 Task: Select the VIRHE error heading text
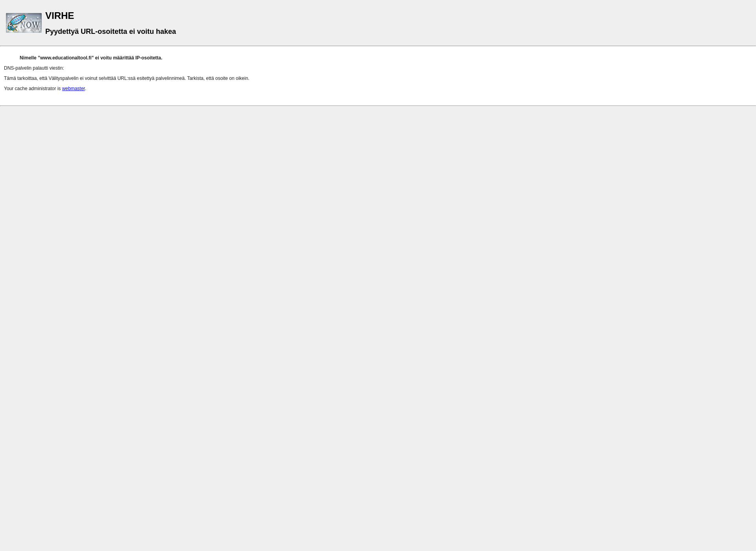click(x=59, y=15)
